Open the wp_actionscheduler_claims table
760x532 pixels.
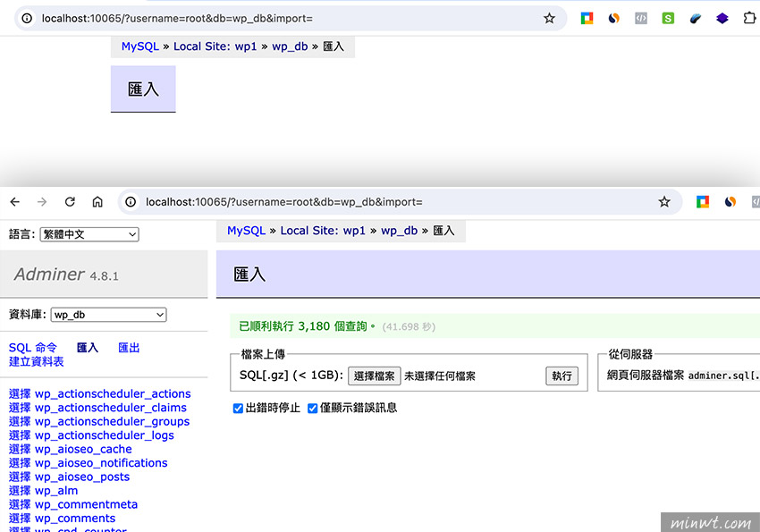pos(111,408)
